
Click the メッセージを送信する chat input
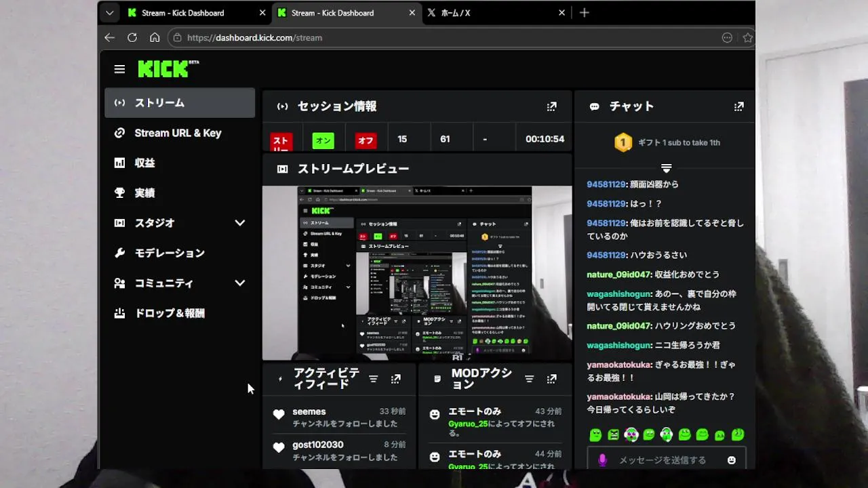[667, 460]
